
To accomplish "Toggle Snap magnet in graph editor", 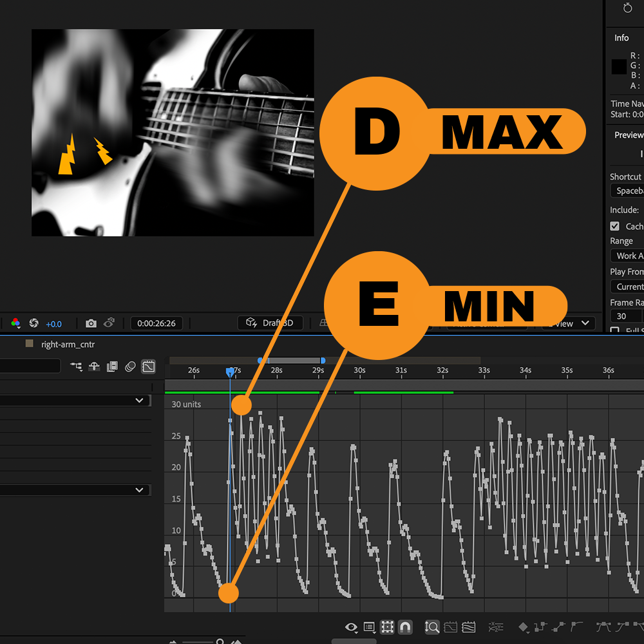I will click(x=405, y=627).
